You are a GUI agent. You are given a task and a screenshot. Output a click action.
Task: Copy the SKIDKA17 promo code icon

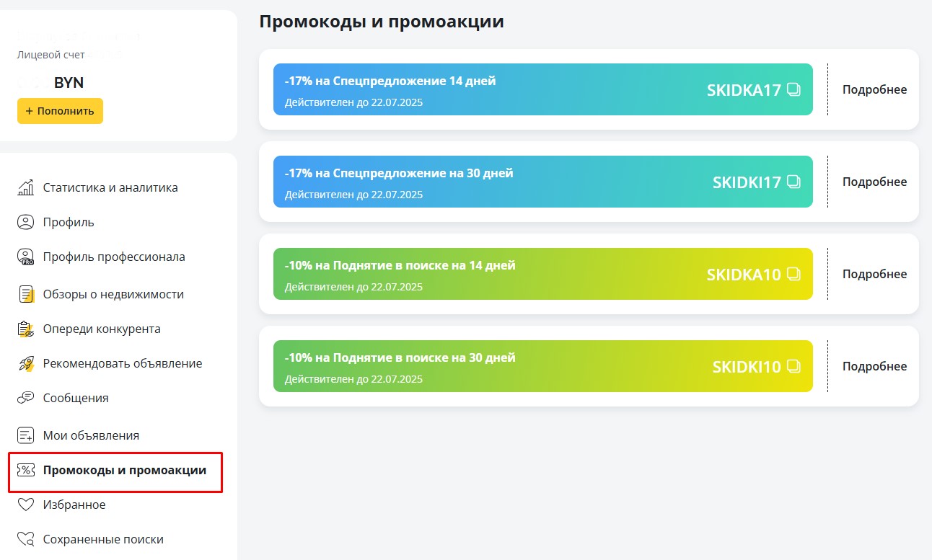tap(793, 90)
